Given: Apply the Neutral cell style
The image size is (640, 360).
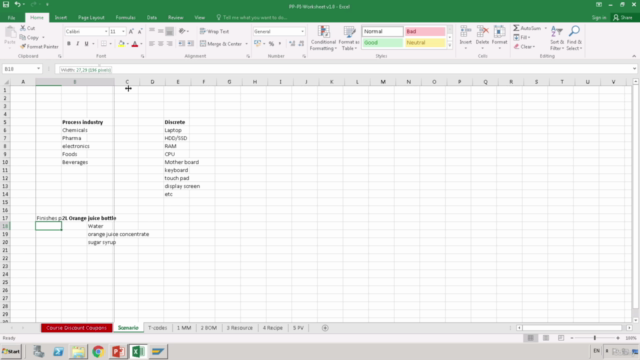Looking at the screenshot, I should (x=424, y=43).
